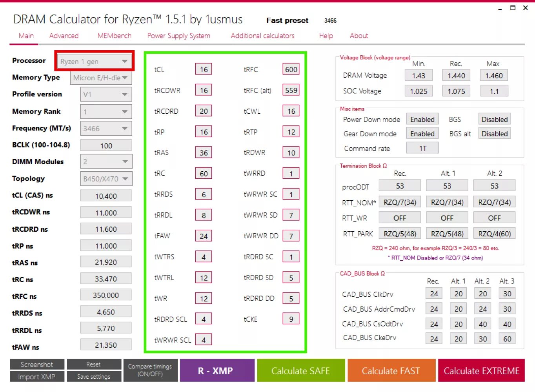The image size is (535, 392).
Task: Click the BCLK field showing 100
Action: click(106, 145)
